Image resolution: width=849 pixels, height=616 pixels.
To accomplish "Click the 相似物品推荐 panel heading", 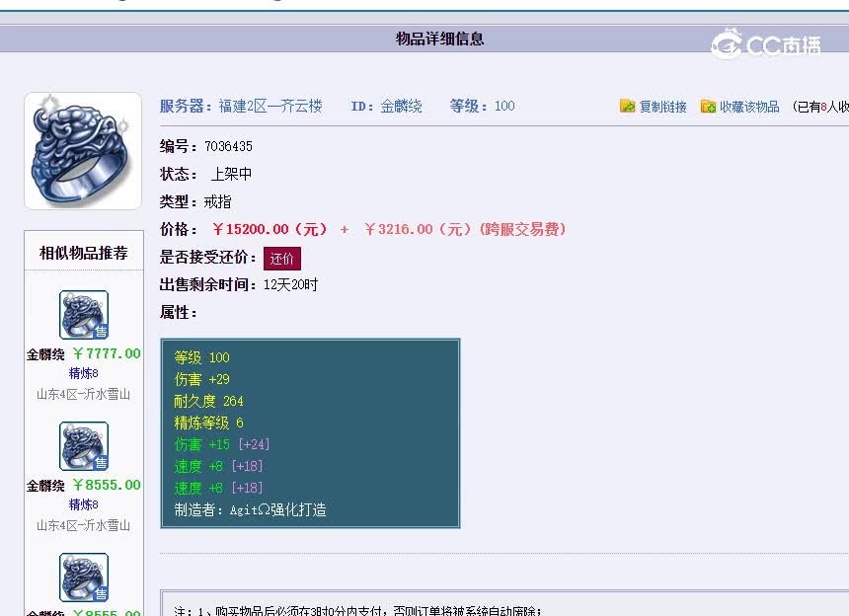I will pyautogui.click(x=83, y=253).
